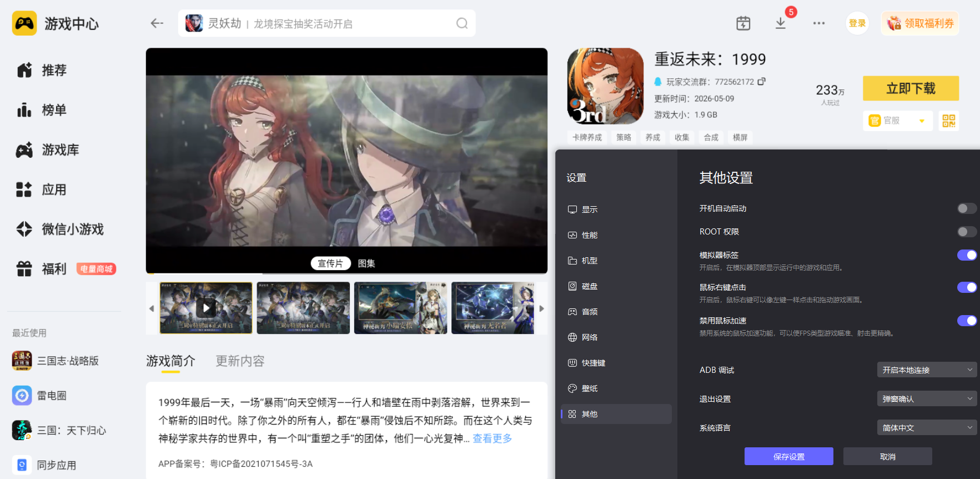Launch 三国：天下归心 from recent list
The width and height of the screenshot is (980, 479).
tap(59, 430)
